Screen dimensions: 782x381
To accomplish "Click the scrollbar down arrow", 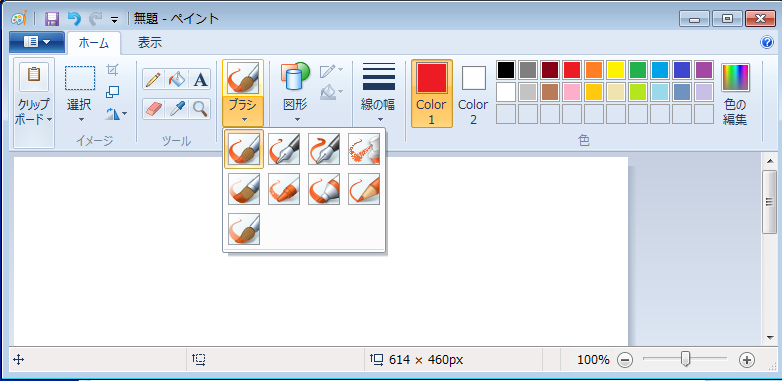I will pos(770,338).
